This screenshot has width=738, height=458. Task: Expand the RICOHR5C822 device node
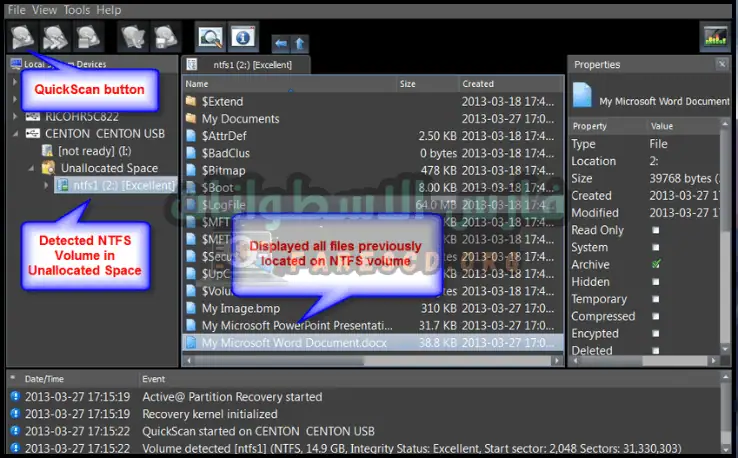tap(15, 116)
